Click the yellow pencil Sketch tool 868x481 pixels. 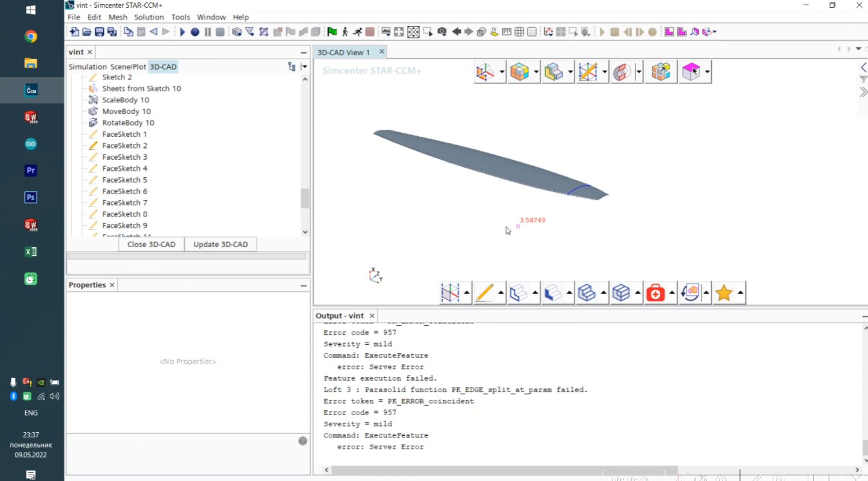(484, 292)
